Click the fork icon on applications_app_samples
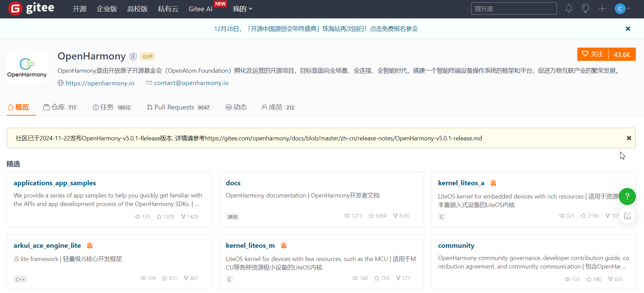The height and width of the screenshot is (293, 644). (x=183, y=217)
